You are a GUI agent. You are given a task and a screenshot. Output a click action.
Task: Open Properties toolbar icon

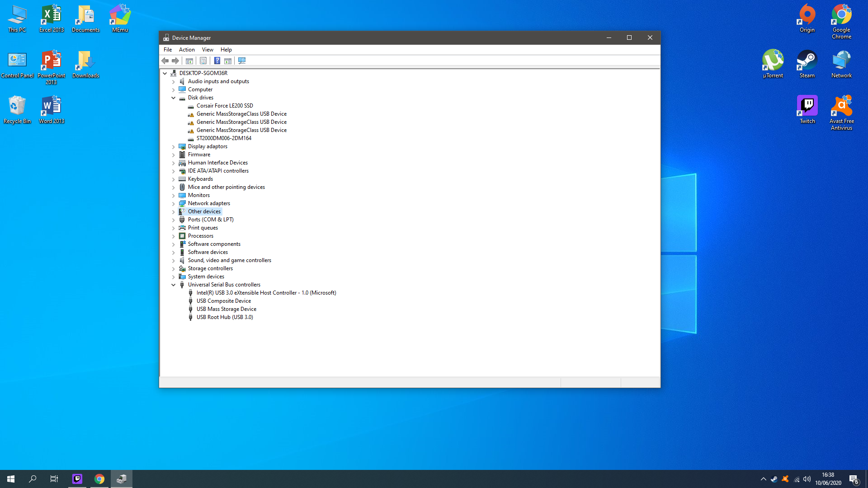203,61
